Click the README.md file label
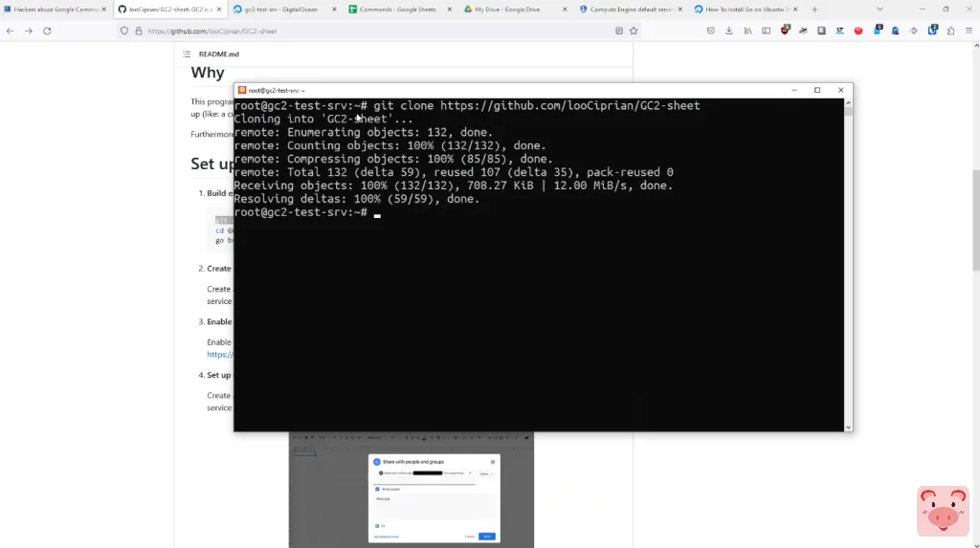The height and width of the screenshot is (548, 980). pyautogui.click(x=219, y=55)
